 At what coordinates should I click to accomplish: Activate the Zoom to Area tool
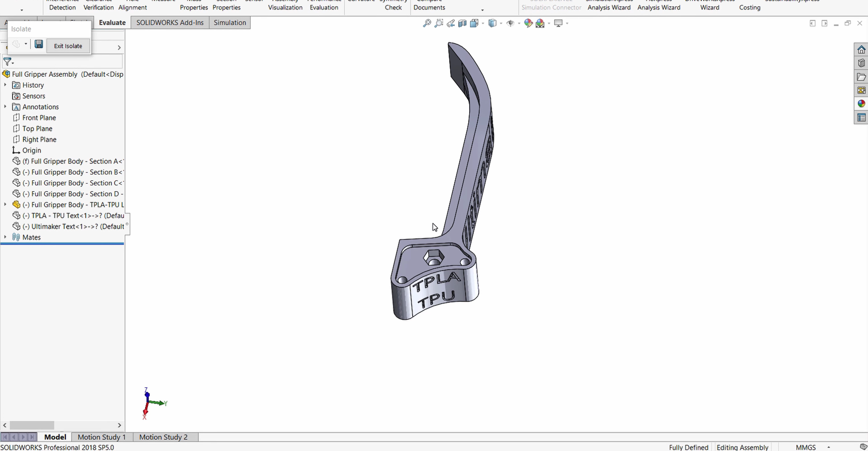click(439, 23)
